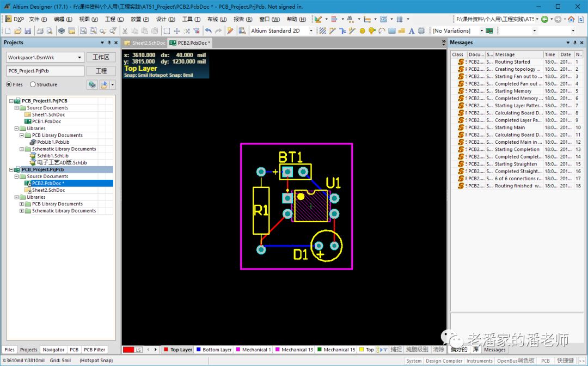Click the Undo arrow icon
Viewport: 588px width, 366px height.
(209, 31)
